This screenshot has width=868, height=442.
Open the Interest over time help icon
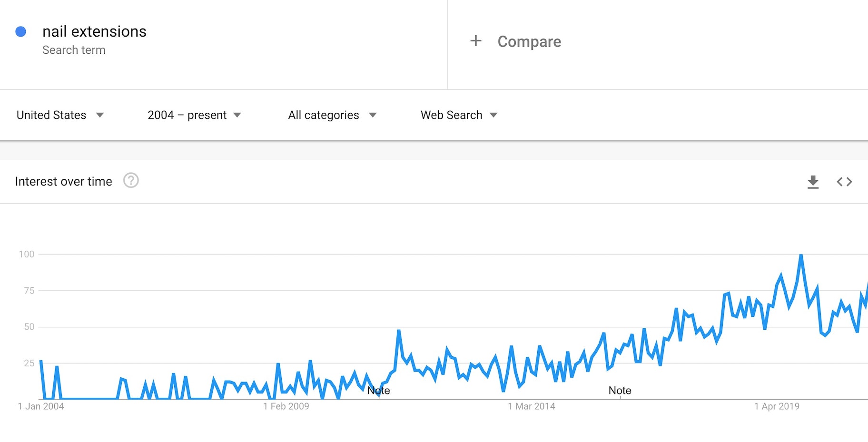point(131,181)
